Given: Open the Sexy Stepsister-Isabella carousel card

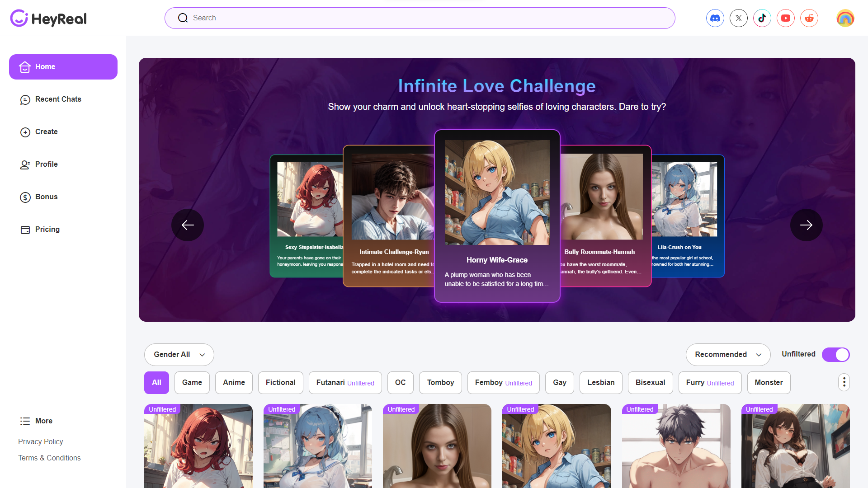Looking at the screenshot, I should click(307, 216).
